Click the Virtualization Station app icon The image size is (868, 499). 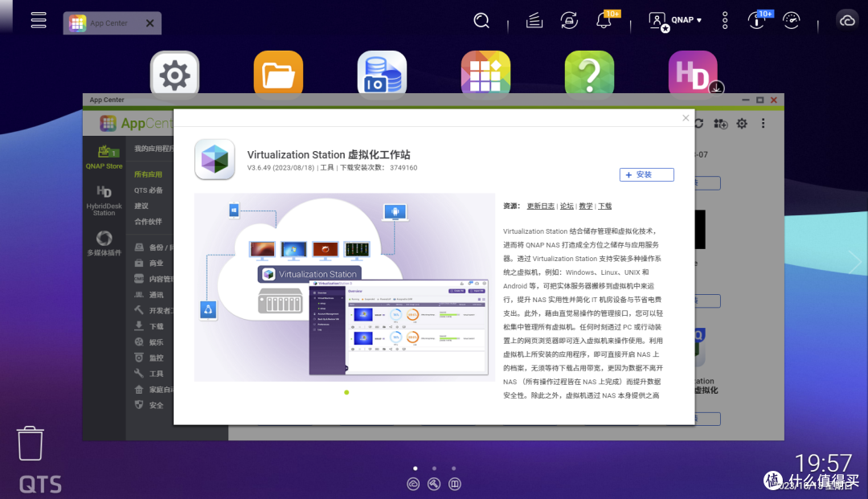[x=215, y=160]
